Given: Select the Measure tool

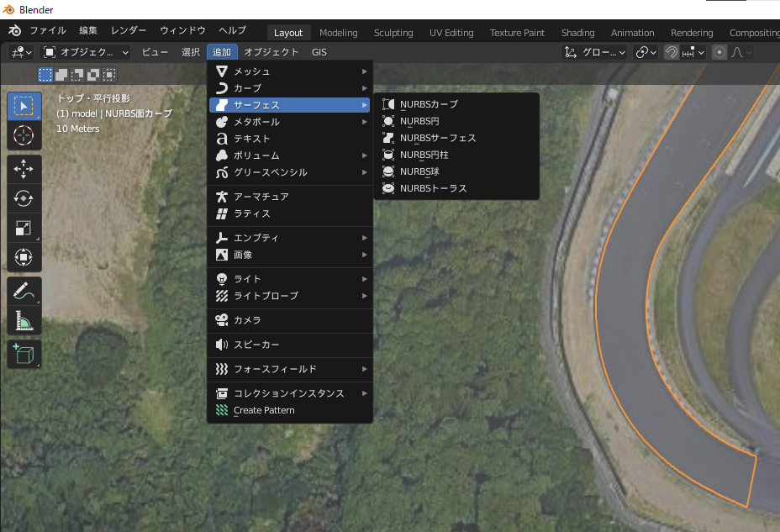Looking at the screenshot, I should [24, 320].
